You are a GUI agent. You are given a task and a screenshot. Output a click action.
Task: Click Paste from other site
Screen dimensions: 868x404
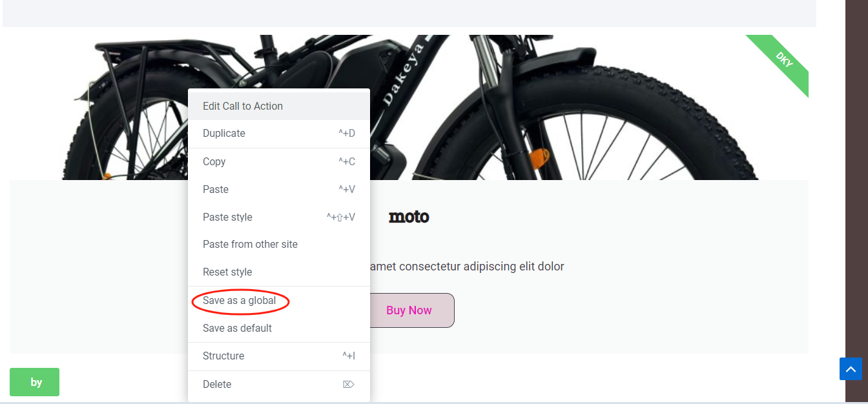[250, 245]
